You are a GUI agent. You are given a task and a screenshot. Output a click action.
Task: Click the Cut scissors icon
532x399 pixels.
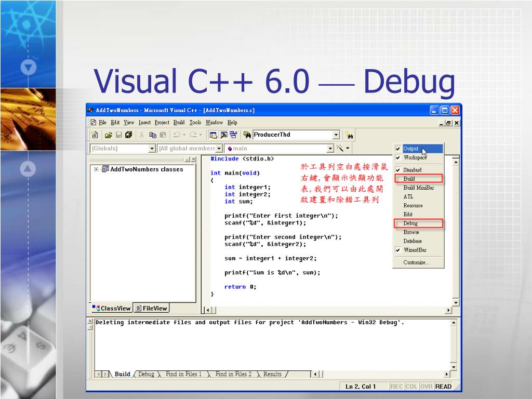[x=142, y=135]
